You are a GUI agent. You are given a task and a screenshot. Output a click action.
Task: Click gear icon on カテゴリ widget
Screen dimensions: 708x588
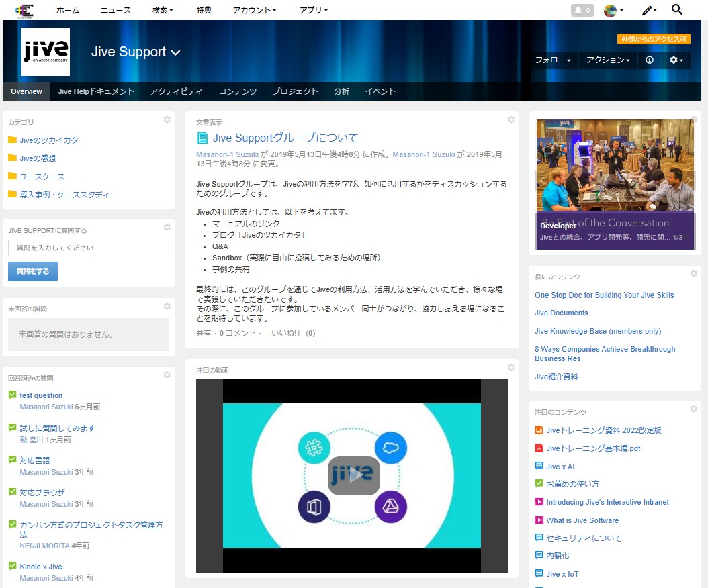tap(167, 119)
